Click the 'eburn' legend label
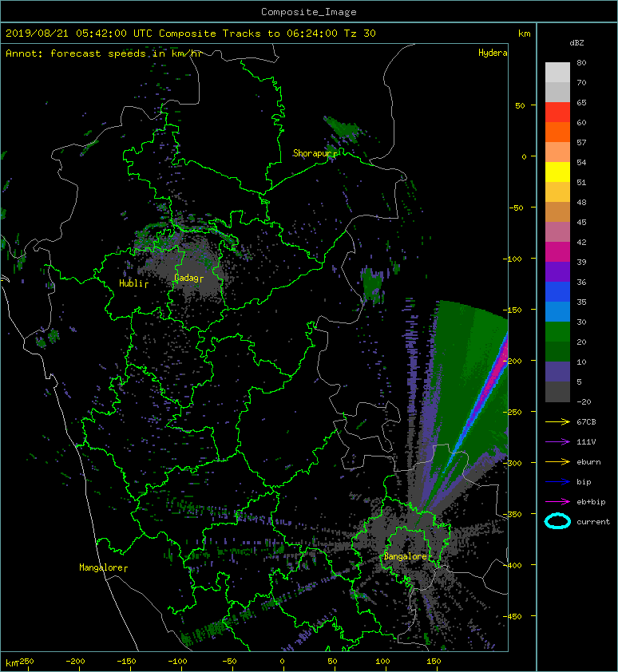Screen dimensions: 618x672 pyautogui.click(x=588, y=462)
